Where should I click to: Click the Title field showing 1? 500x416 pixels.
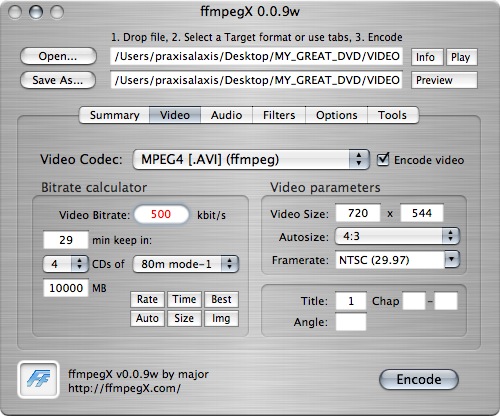351,301
